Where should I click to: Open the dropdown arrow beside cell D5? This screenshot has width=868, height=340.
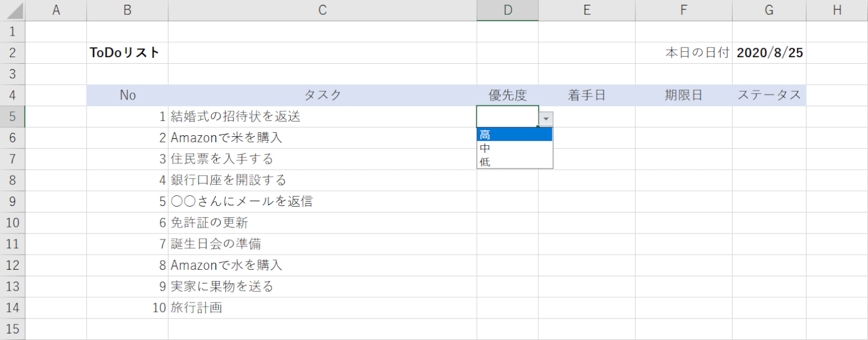pyautogui.click(x=546, y=118)
